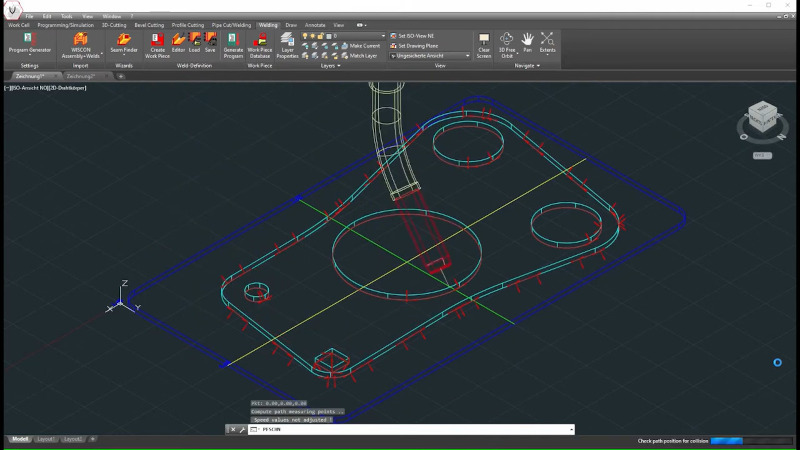Toggle layer 0 freeze sun icon
This screenshot has height=450, width=800.
pos(312,36)
